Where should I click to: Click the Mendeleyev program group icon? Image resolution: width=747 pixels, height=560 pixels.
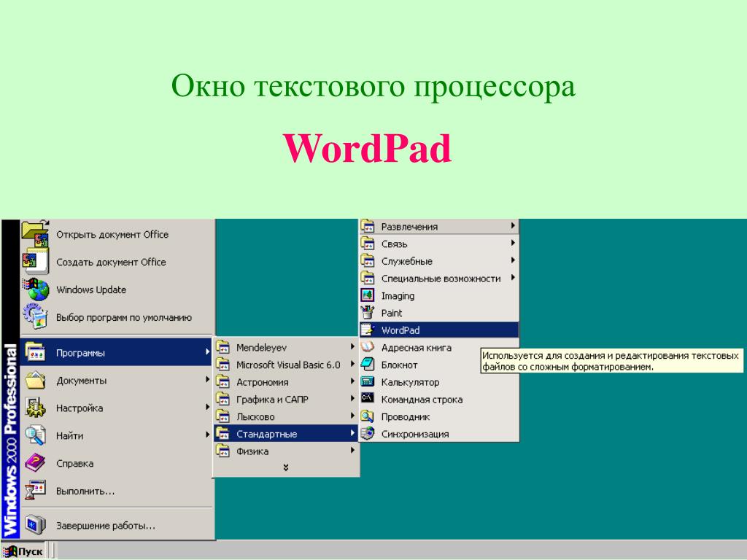point(223,347)
